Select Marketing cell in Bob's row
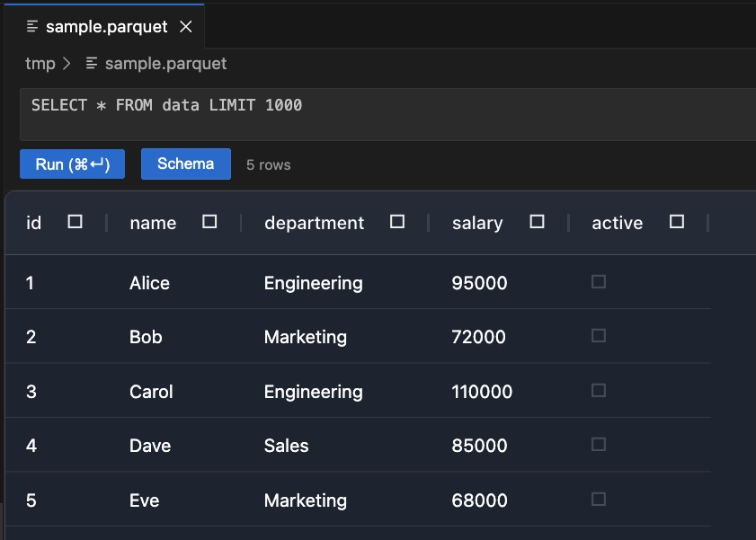Image resolution: width=756 pixels, height=540 pixels. (x=306, y=337)
